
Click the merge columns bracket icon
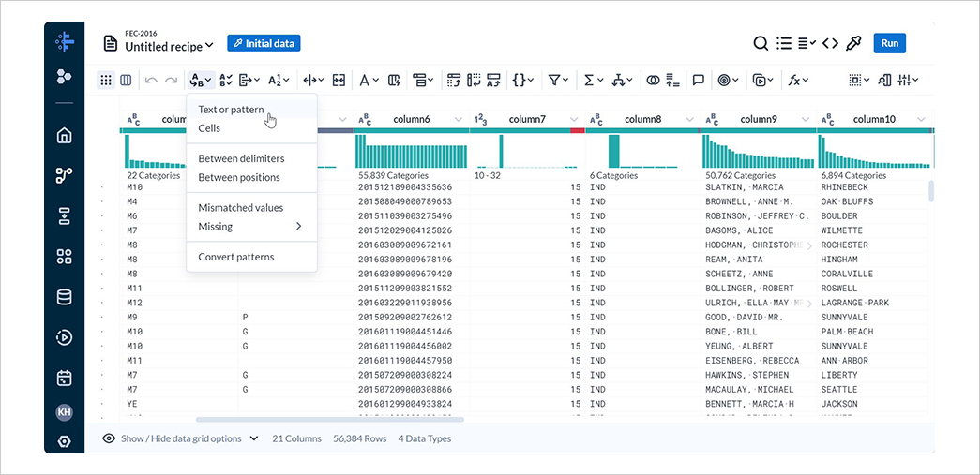(339, 80)
